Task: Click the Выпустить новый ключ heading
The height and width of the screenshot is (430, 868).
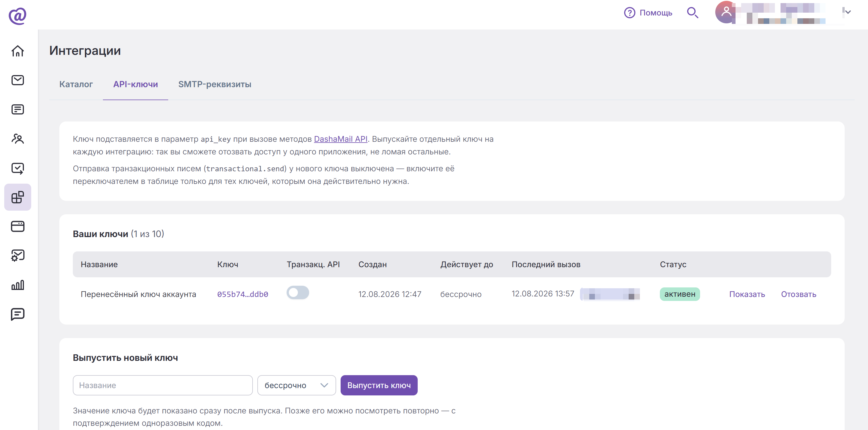Action: pyautogui.click(x=125, y=358)
